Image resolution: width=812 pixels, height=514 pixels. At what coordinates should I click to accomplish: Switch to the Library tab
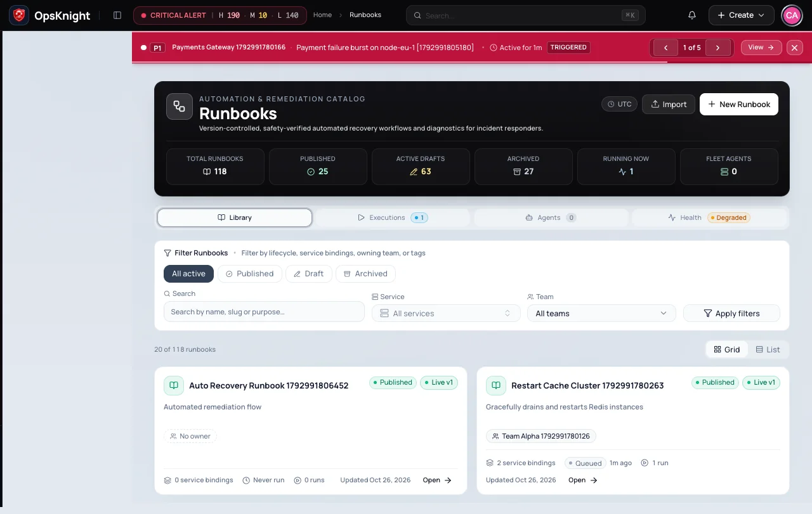tap(235, 217)
